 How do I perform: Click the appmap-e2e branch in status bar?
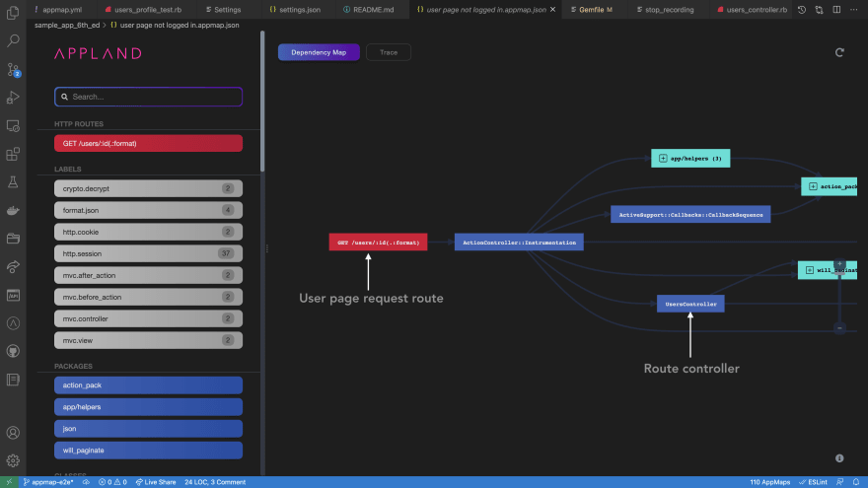coord(48,482)
